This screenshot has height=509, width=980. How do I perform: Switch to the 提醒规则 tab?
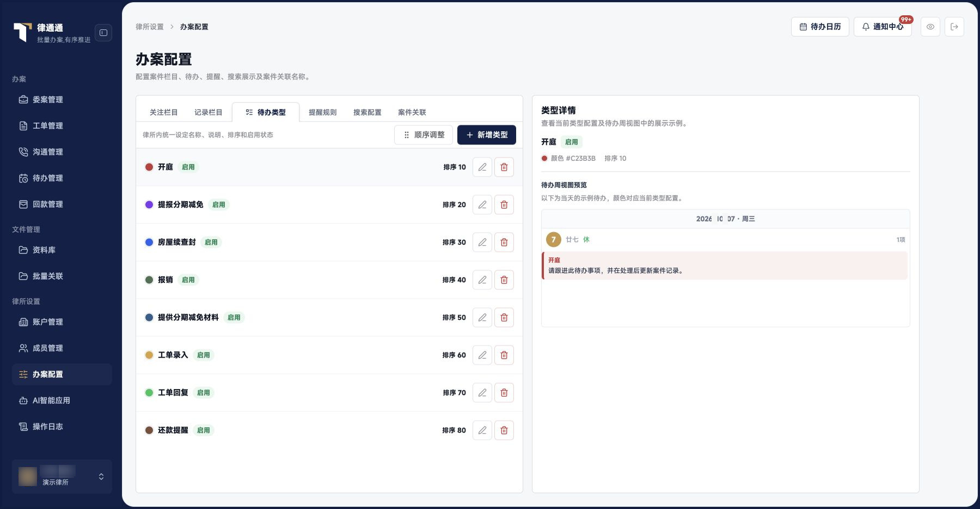(x=323, y=112)
